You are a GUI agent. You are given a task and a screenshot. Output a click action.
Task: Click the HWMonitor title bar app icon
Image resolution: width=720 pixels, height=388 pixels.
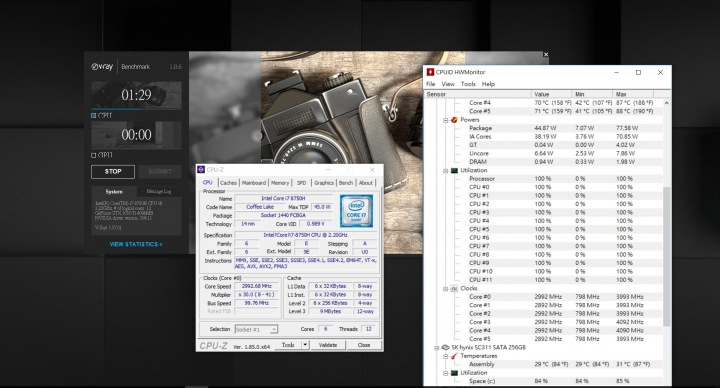[430, 72]
